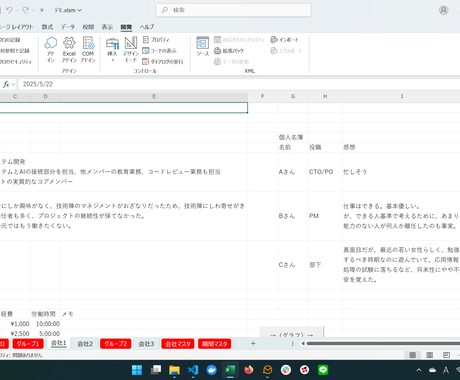This screenshot has width=460, height=380.
Task: Switch to Page Layout view in status bar
Action: 429,355
